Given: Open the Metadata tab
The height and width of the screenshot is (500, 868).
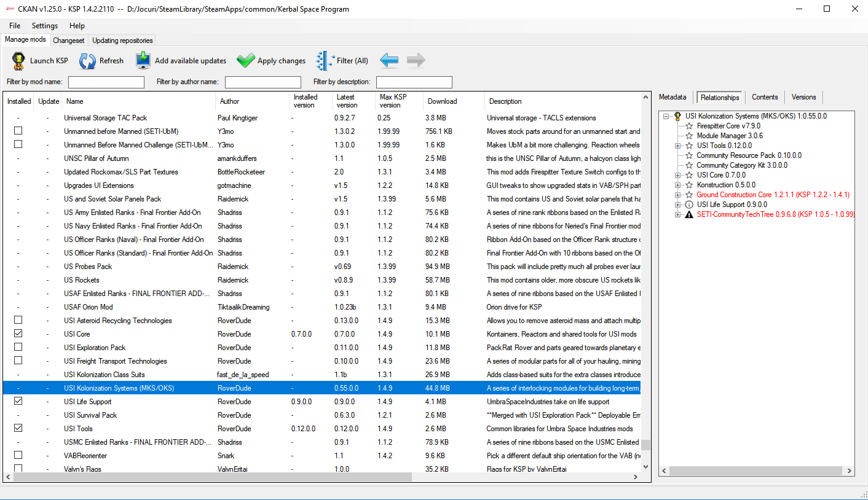Looking at the screenshot, I should pyautogui.click(x=673, y=97).
